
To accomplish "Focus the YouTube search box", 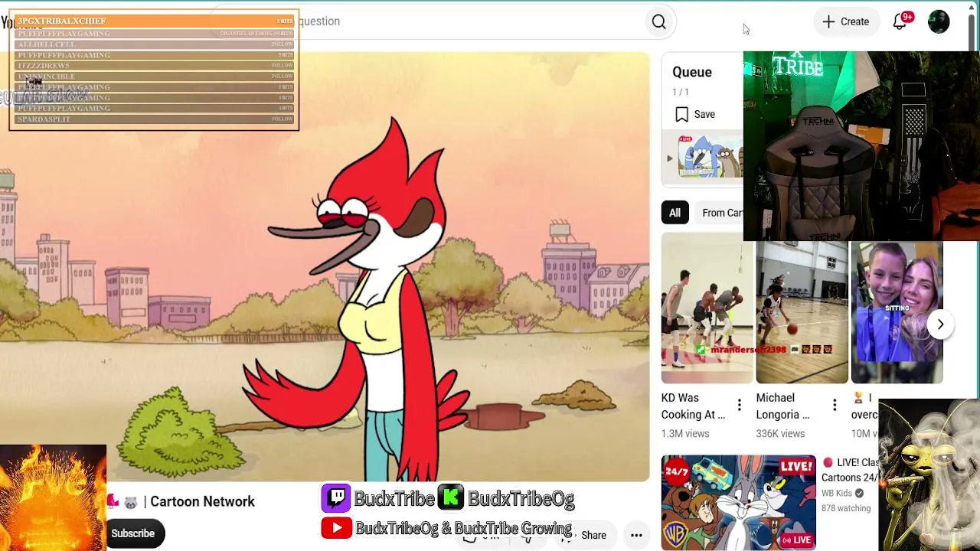I will pos(429,21).
